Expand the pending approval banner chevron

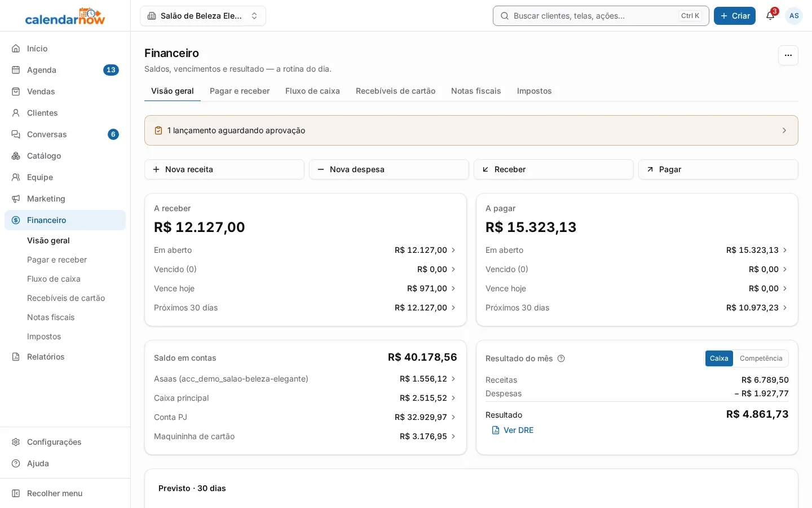pos(784,130)
